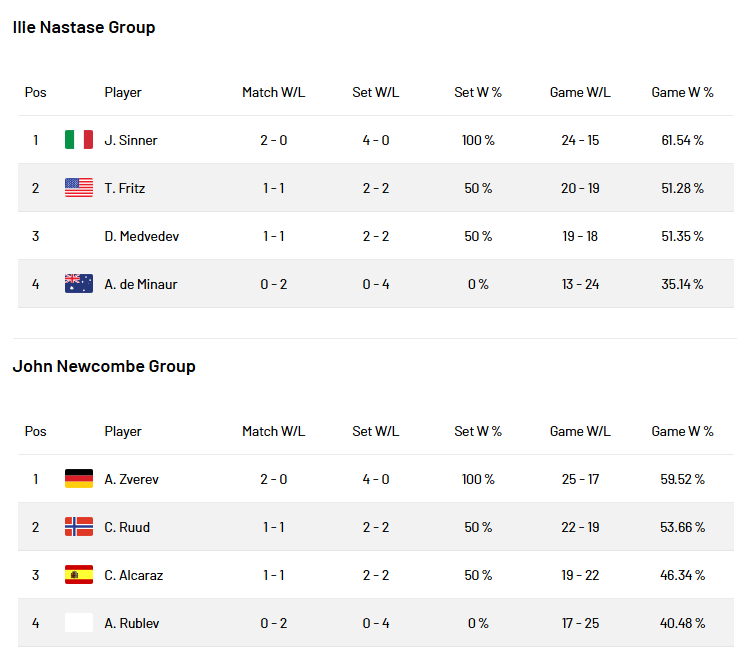737x665 pixels.
Task: Click C. Ruud's 53.66 % game percentage
Action: point(682,527)
